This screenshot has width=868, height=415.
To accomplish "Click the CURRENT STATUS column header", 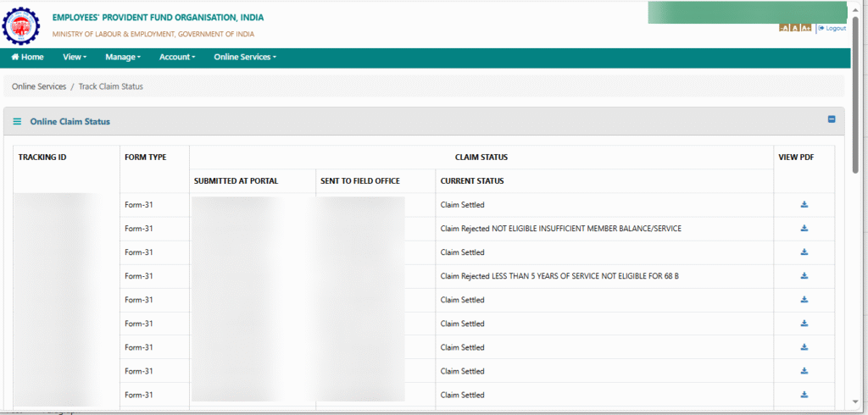I will coord(472,181).
